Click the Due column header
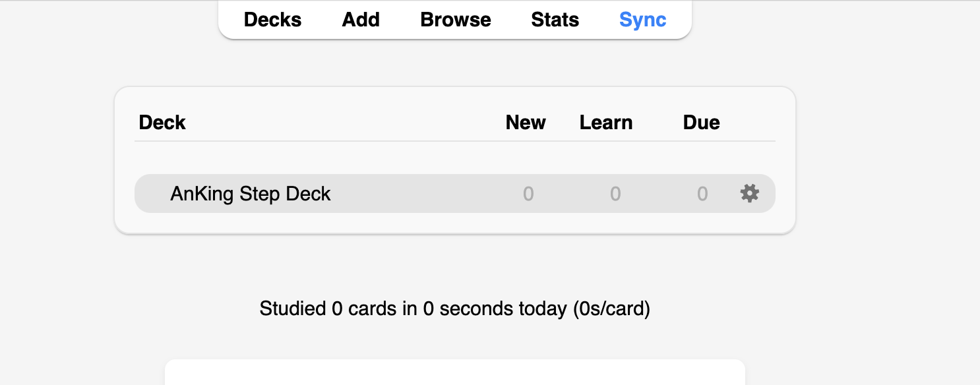980x385 pixels. coord(701,123)
